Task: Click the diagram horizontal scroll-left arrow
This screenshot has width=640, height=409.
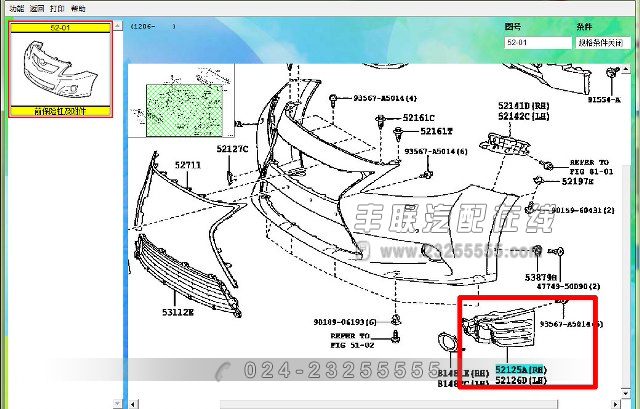Action: [133, 405]
